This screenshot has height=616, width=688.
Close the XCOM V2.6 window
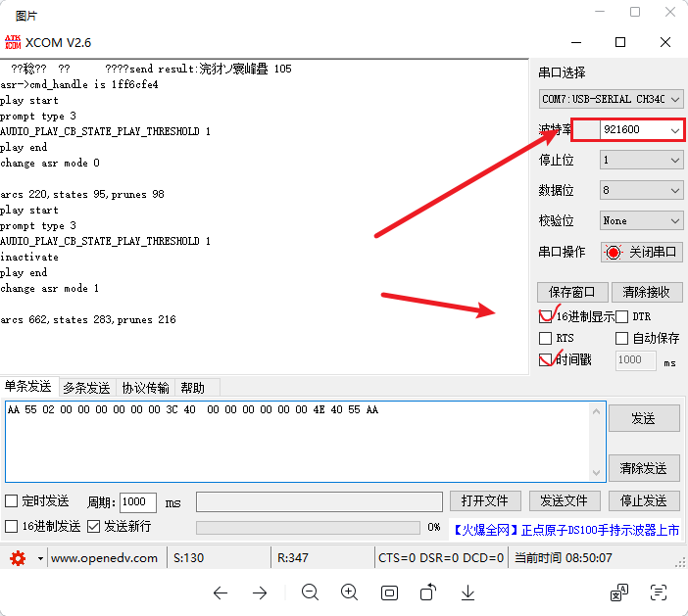pyautogui.click(x=665, y=42)
